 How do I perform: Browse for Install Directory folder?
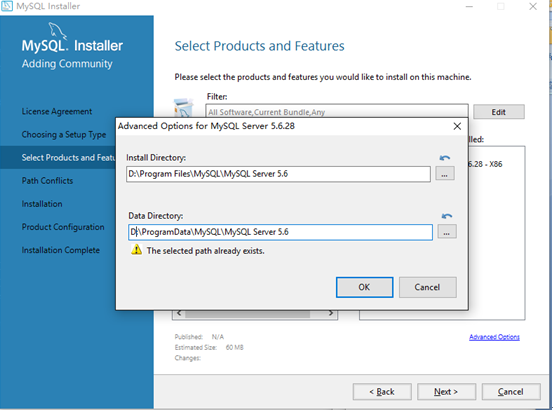coord(445,174)
